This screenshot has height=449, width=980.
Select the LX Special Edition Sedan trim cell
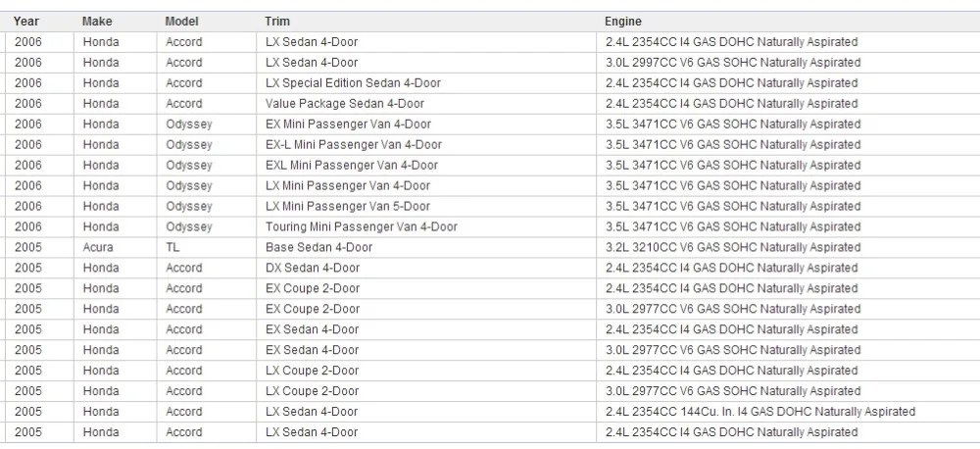coord(353,83)
